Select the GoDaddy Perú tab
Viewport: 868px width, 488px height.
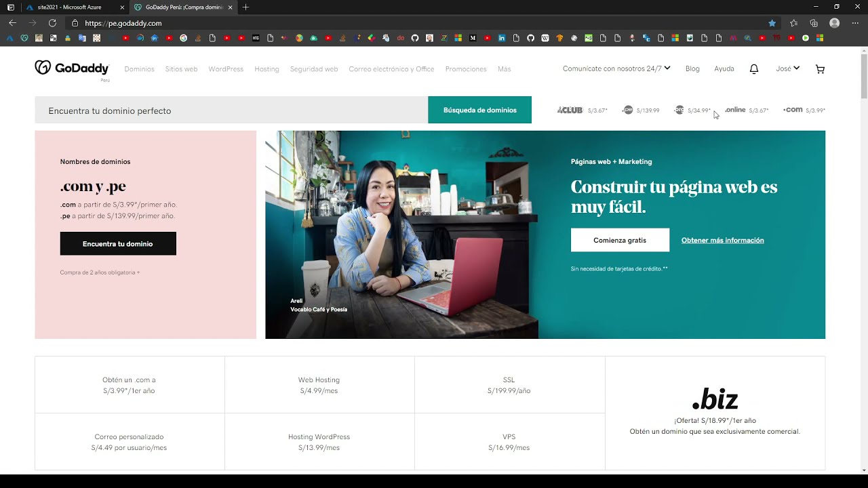(183, 7)
